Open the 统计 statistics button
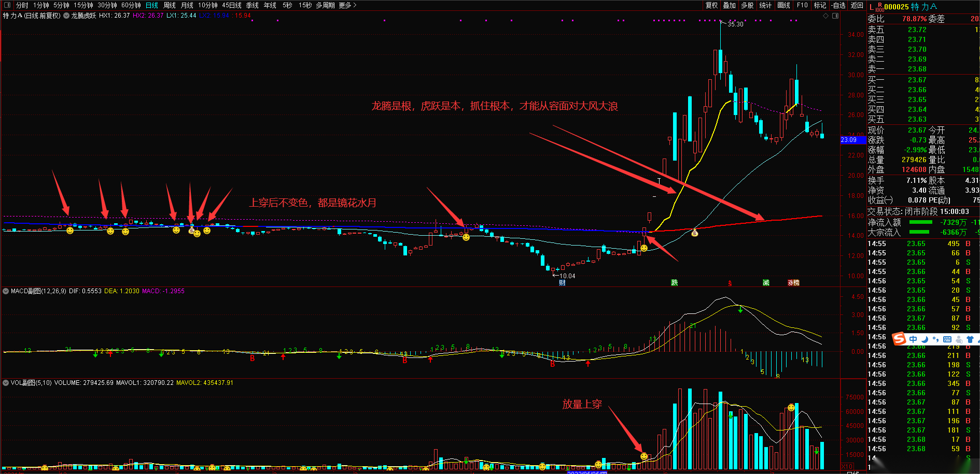980x474 pixels. point(765,5)
